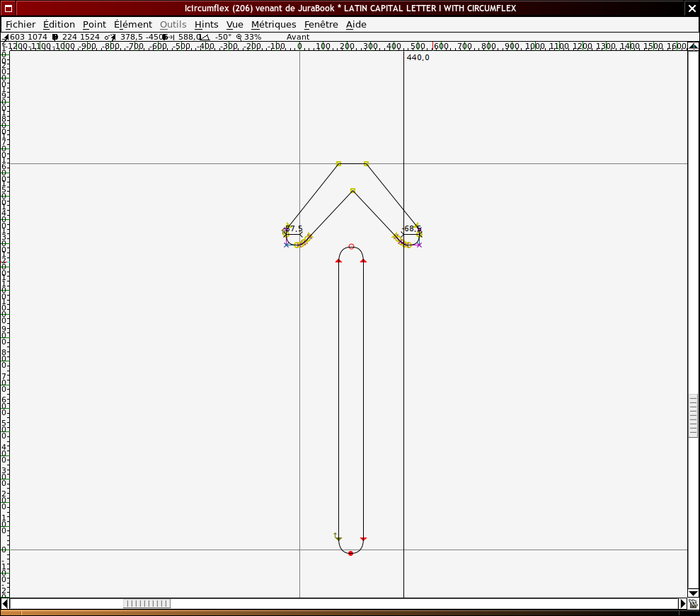Select the red tangent point at stem's upper-right

click(363, 260)
